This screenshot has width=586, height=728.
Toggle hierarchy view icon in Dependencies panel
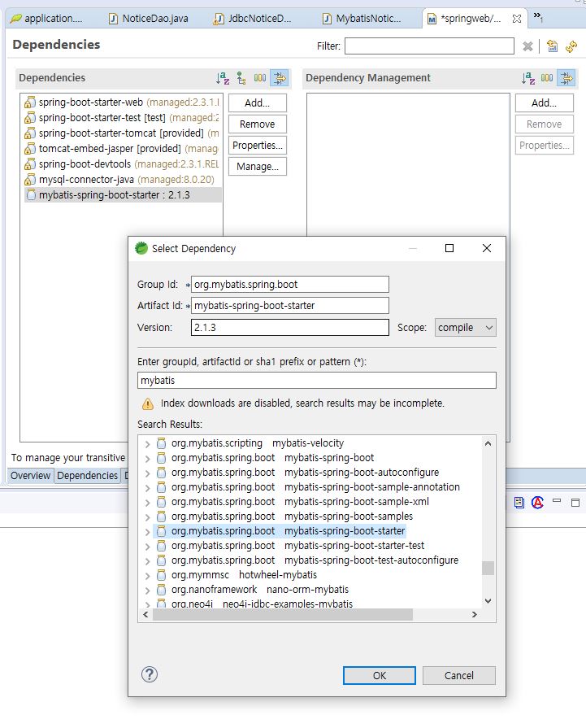pos(241,78)
